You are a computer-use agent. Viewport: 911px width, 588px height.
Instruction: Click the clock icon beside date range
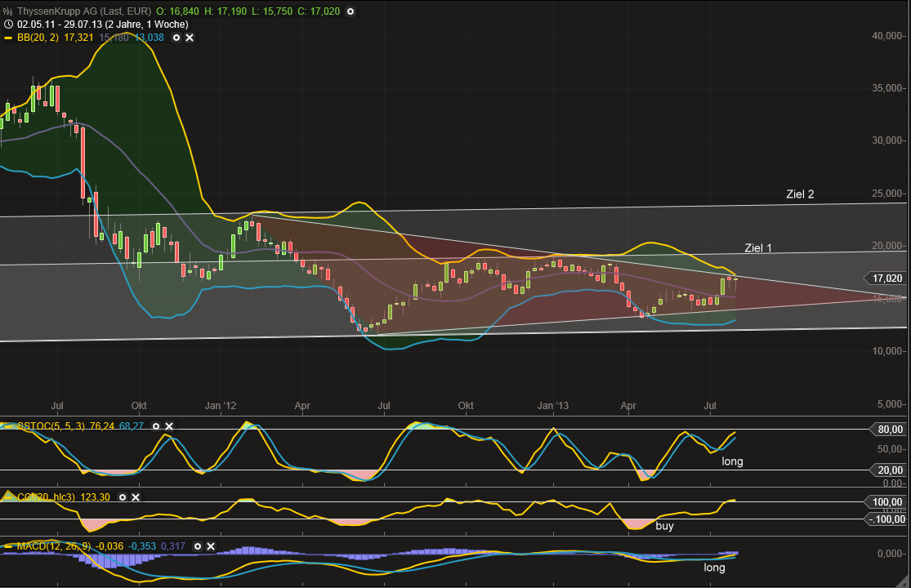click(8, 24)
